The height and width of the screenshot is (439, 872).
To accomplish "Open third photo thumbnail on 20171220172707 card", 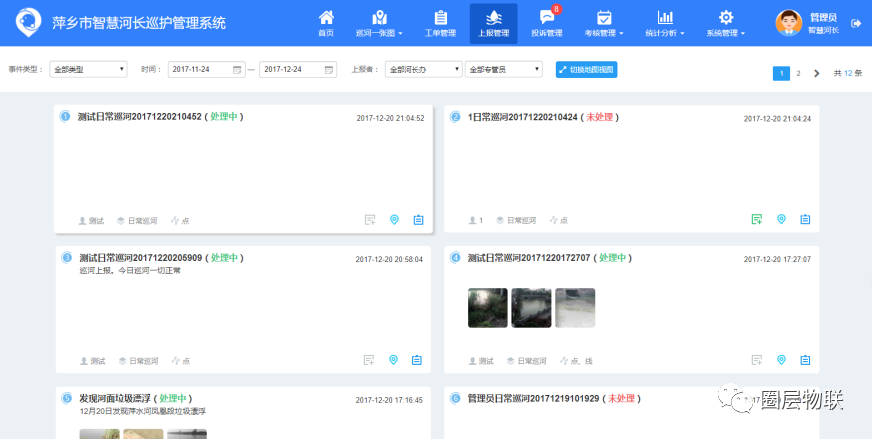I will [x=575, y=308].
